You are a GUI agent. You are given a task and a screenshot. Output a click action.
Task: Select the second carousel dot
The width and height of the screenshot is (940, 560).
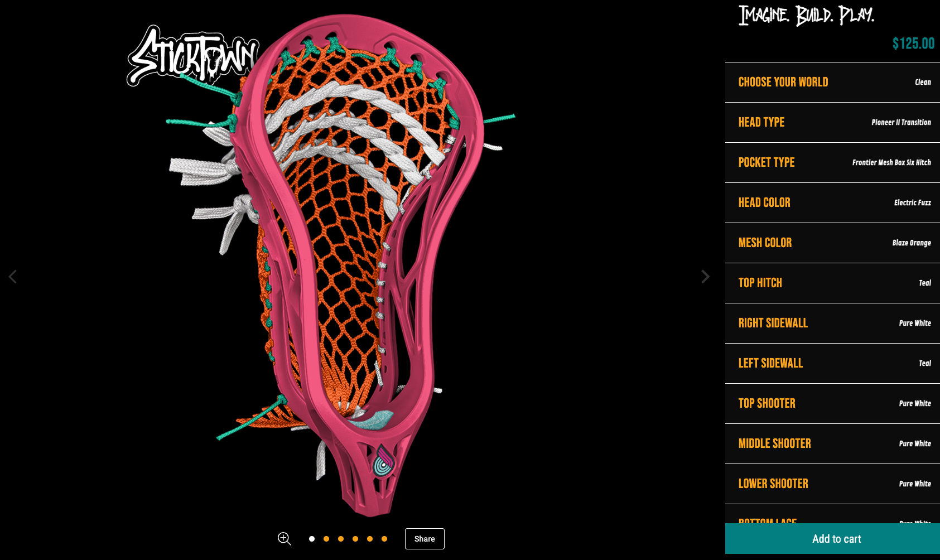click(326, 539)
